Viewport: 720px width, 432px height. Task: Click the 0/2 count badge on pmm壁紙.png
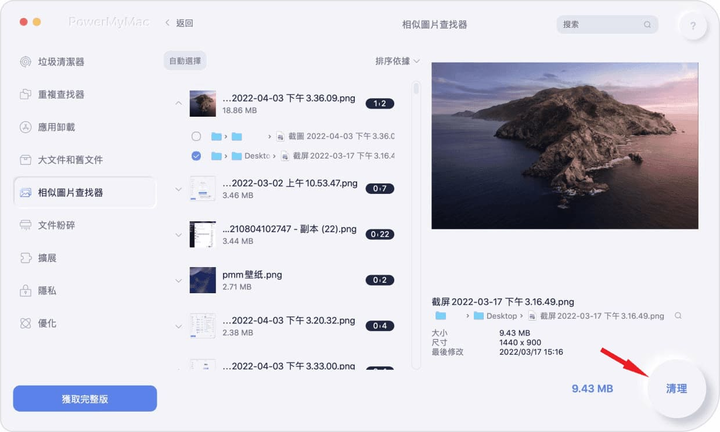(x=380, y=280)
